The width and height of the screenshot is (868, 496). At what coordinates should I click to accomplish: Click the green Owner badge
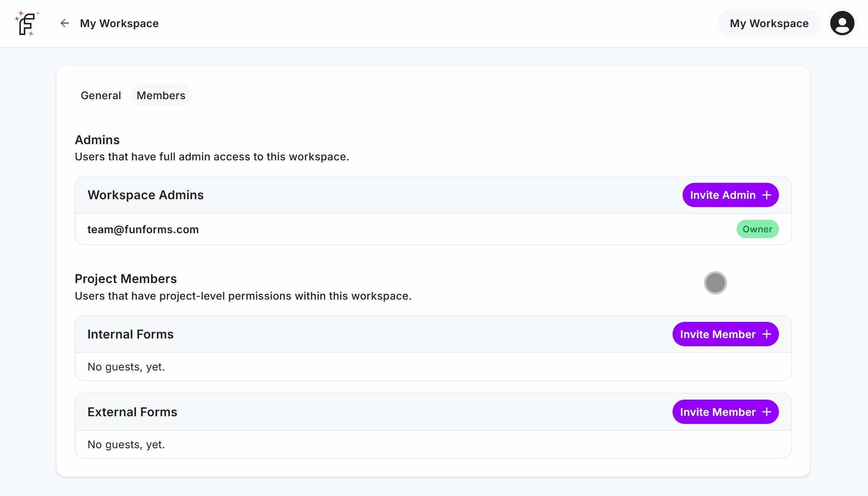tap(757, 229)
